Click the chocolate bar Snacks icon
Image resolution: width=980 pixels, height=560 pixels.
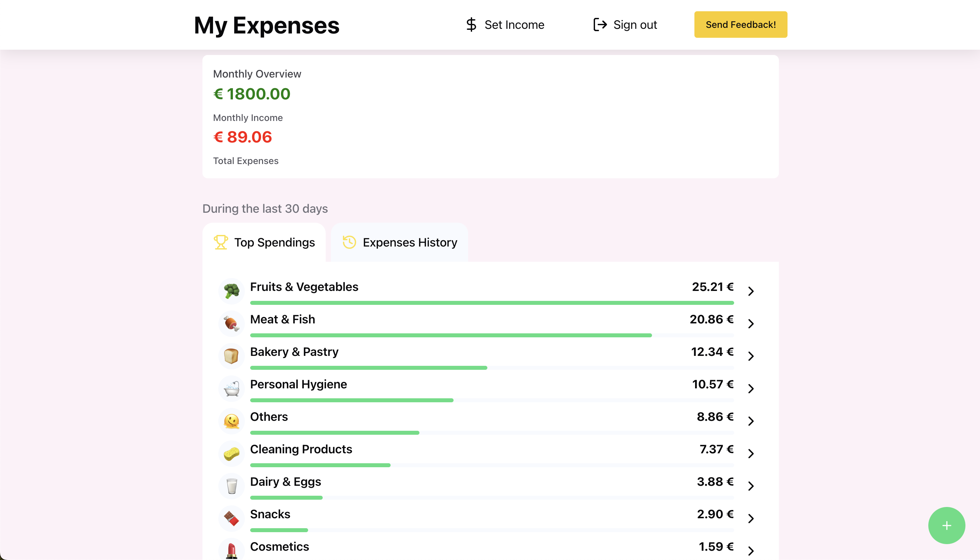pos(232,519)
